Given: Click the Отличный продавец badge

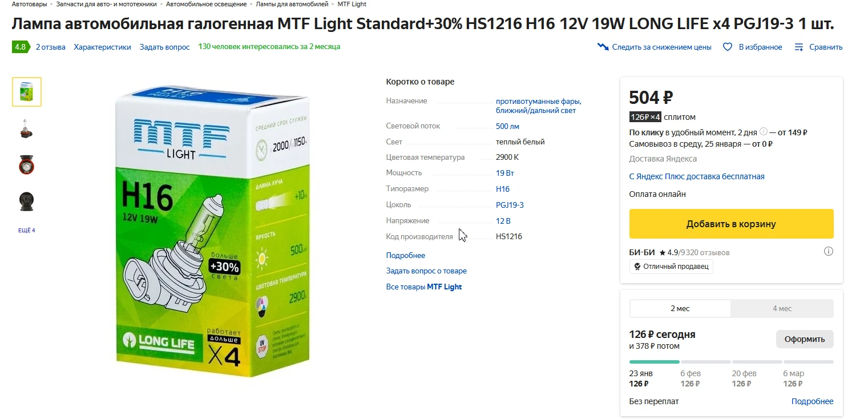Looking at the screenshot, I should pos(671,266).
